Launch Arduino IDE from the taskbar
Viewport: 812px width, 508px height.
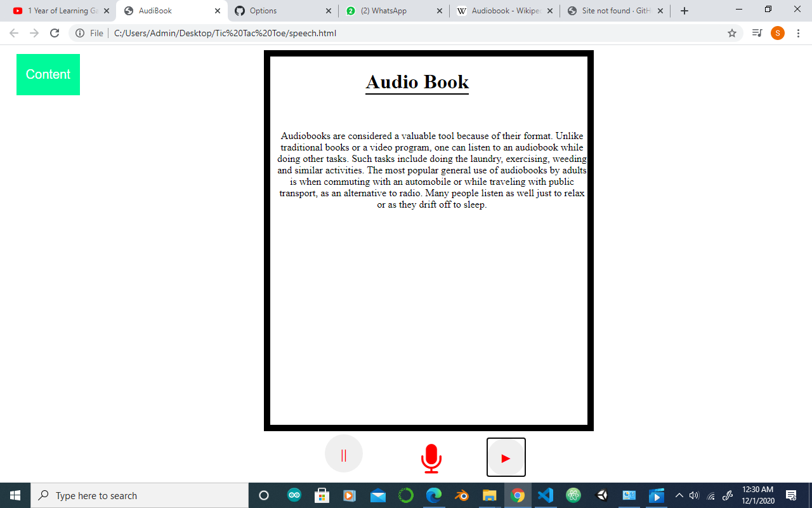tap(294, 495)
